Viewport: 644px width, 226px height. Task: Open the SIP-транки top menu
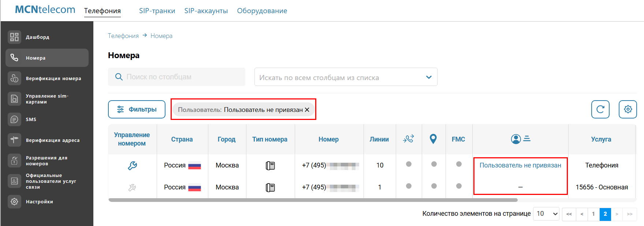(x=157, y=11)
